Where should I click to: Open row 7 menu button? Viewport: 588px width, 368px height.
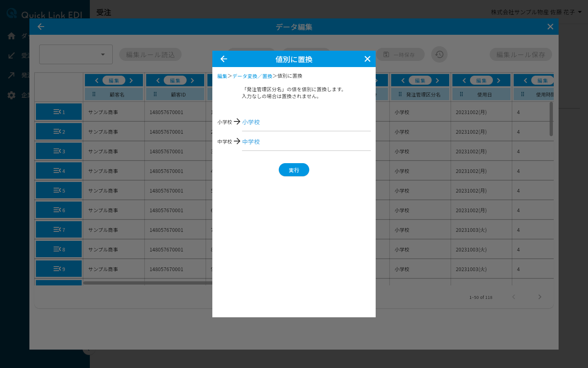(59, 229)
